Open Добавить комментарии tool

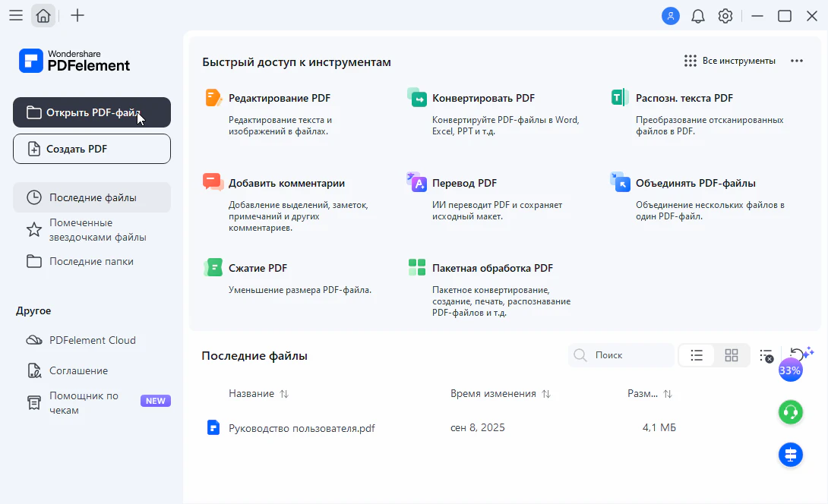point(286,183)
